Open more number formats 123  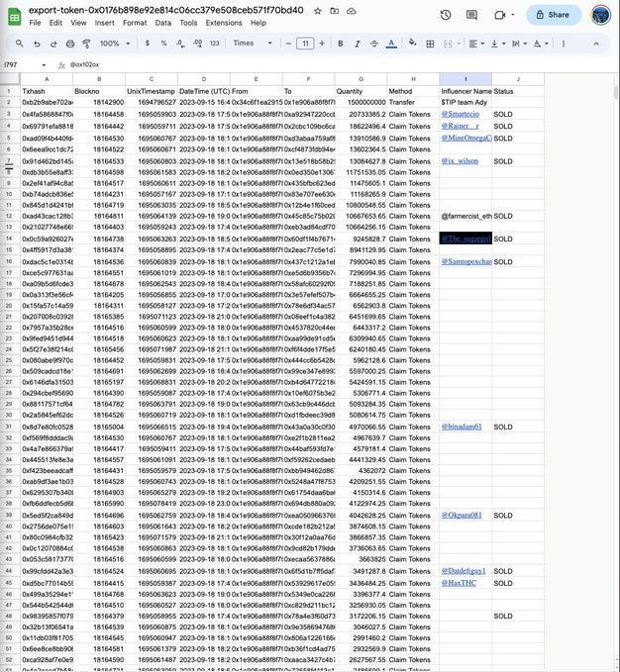coord(214,44)
